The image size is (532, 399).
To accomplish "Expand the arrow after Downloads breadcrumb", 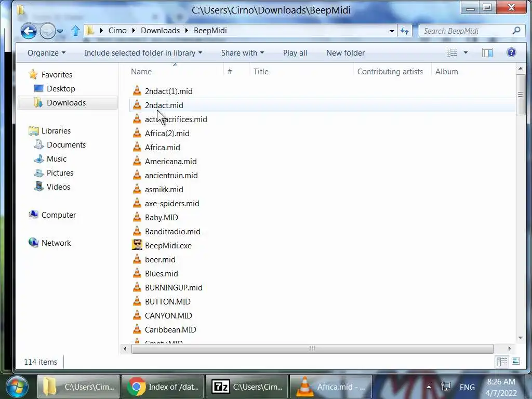I will coord(187,31).
